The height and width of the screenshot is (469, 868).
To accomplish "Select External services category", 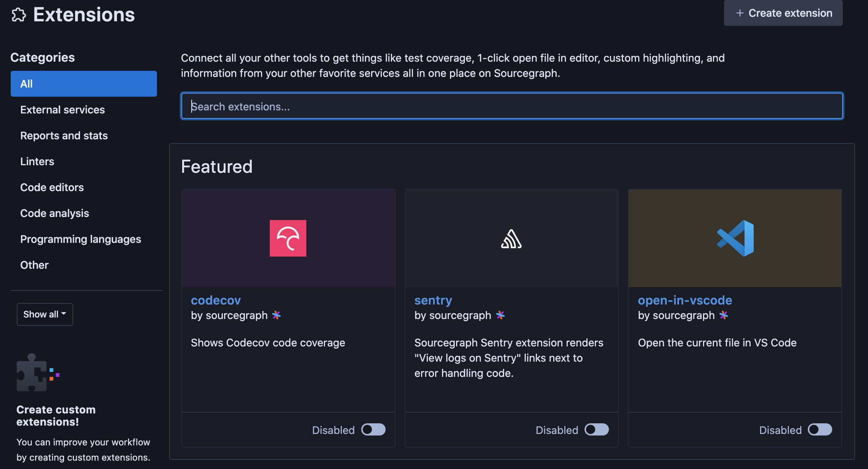I will tap(84, 110).
